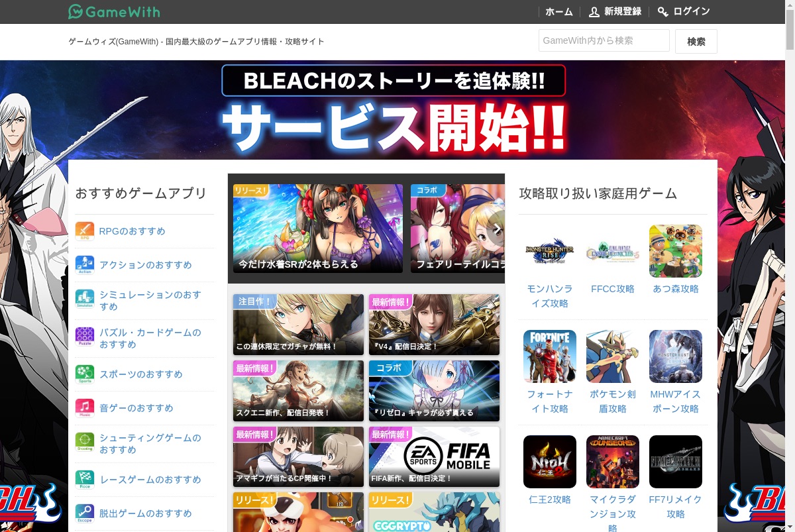Open the 『V4』配信日決定 card
The height and width of the screenshot is (532, 795).
pos(434,325)
